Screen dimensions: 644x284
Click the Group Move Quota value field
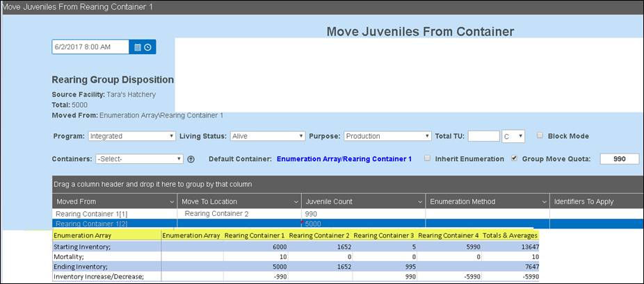pyautogui.click(x=619, y=159)
